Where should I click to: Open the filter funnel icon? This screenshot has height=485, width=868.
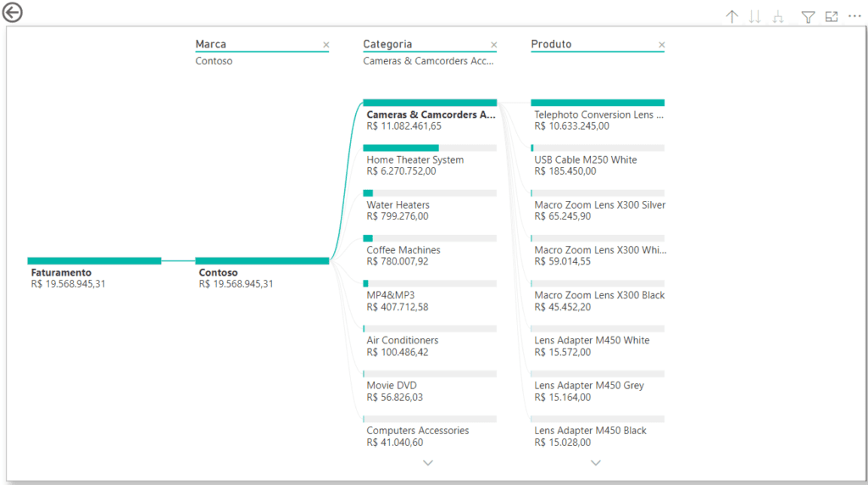click(x=808, y=17)
